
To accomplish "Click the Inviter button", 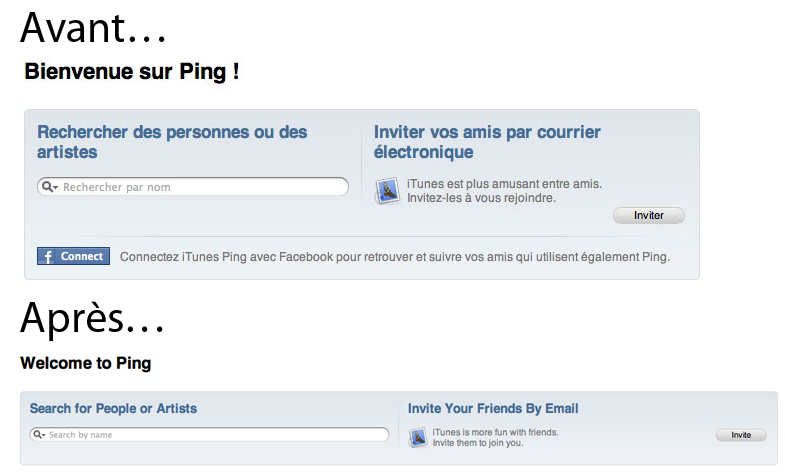I will tap(649, 215).
